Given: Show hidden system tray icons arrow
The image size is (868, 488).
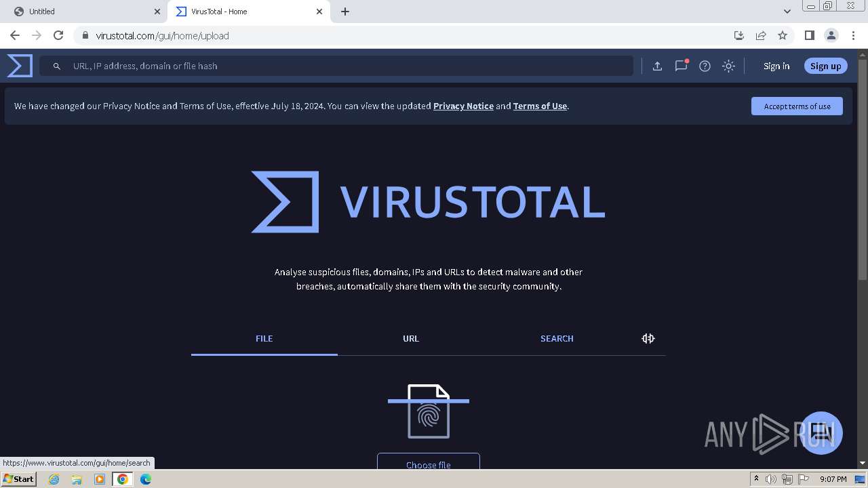Looking at the screenshot, I should [x=756, y=479].
